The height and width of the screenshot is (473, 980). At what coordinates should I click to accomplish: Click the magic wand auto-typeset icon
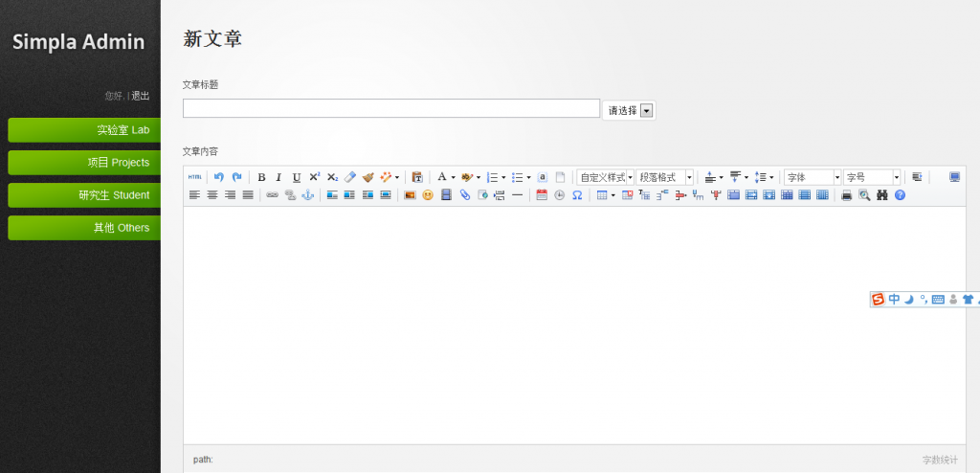coord(386,178)
